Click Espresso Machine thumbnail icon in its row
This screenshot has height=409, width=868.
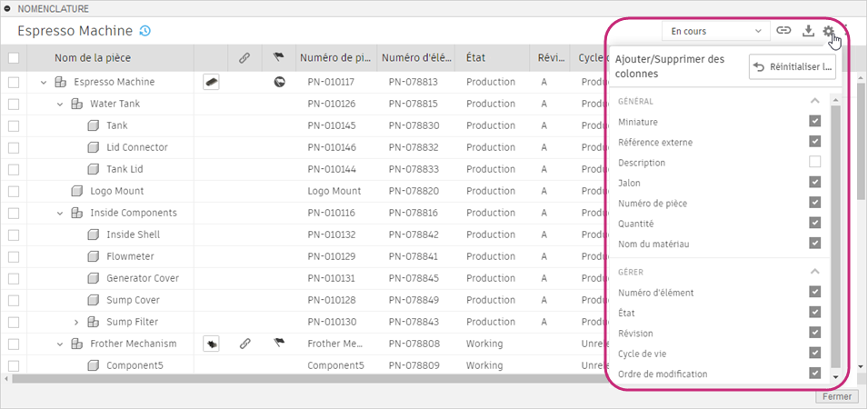pyautogui.click(x=212, y=82)
